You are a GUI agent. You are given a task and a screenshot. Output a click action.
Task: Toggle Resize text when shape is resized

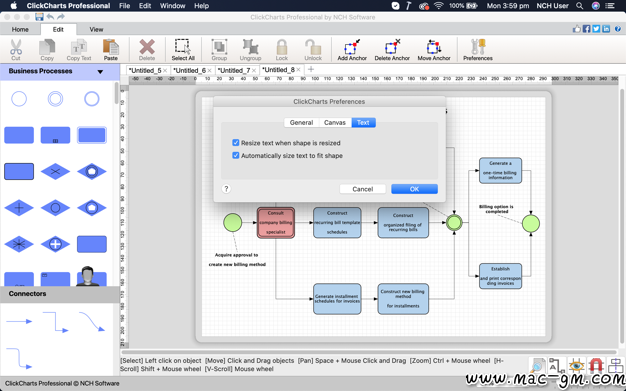click(236, 143)
